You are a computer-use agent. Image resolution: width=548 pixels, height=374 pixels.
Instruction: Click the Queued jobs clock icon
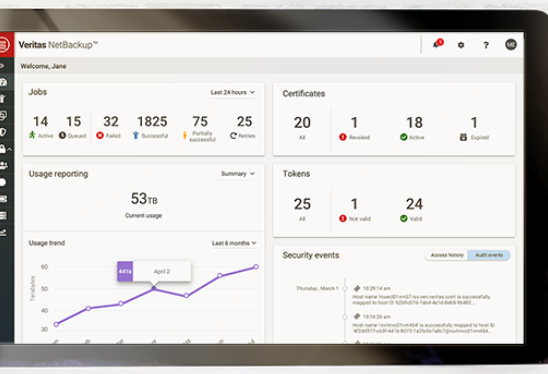[x=62, y=135]
